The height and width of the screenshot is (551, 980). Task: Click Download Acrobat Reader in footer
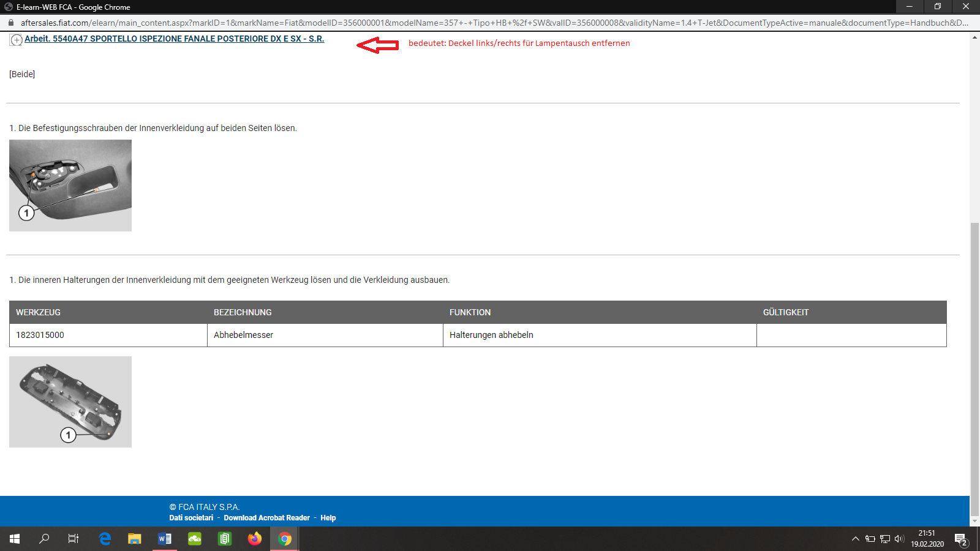[x=266, y=518]
